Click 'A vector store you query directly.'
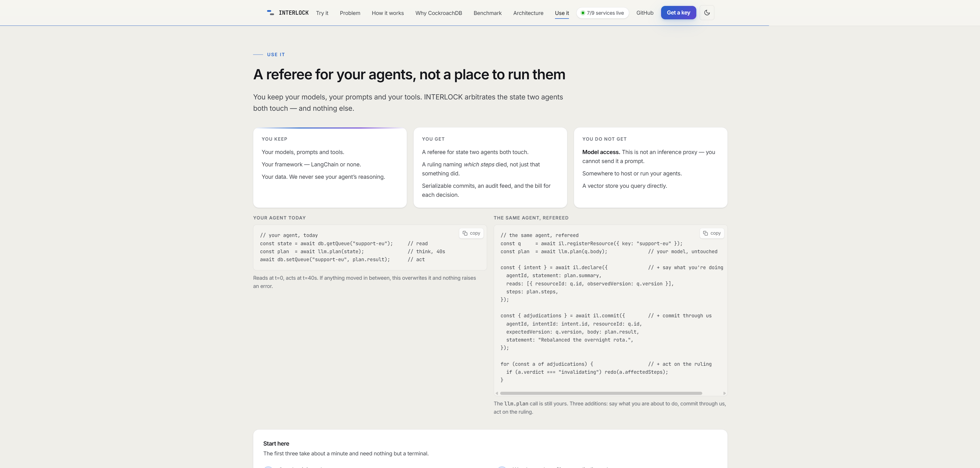Viewport: 980px width, 468px height. pyautogui.click(x=624, y=186)
